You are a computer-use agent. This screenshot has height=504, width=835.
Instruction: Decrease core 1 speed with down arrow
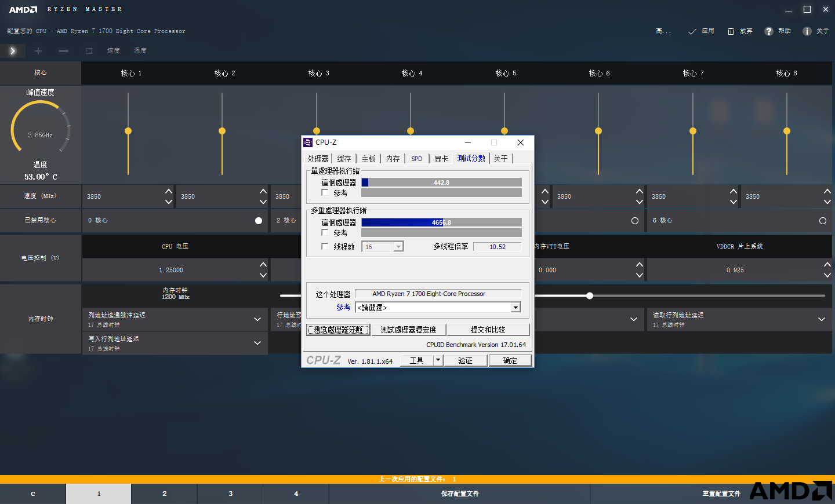(169, 202)
